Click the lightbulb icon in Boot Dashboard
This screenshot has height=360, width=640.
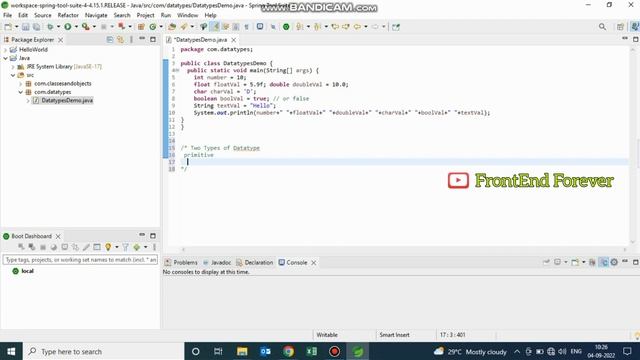[x=108, y=247]
